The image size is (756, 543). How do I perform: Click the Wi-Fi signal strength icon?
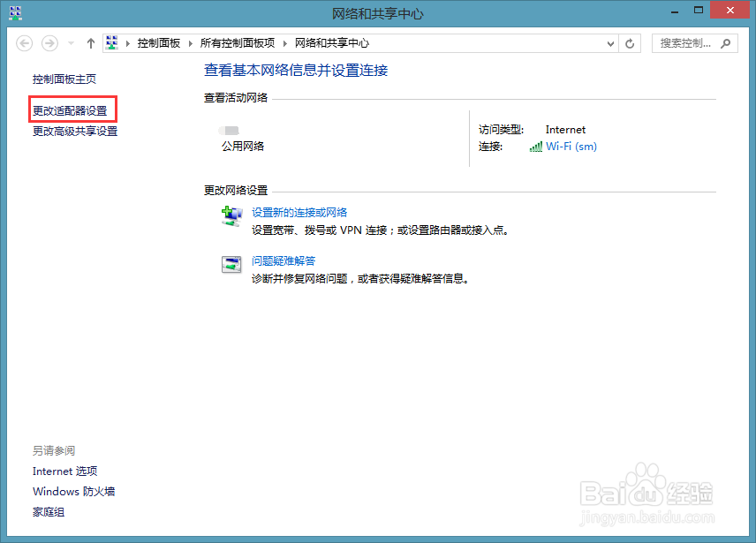pyautogui.click(x=534, y=144)
